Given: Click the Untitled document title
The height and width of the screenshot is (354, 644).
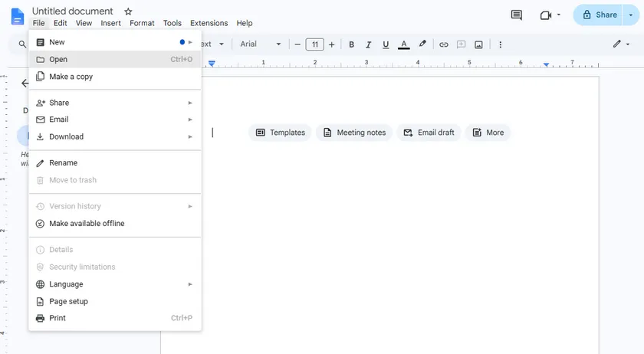Looking at the screenshot, I should click(72, 11).
